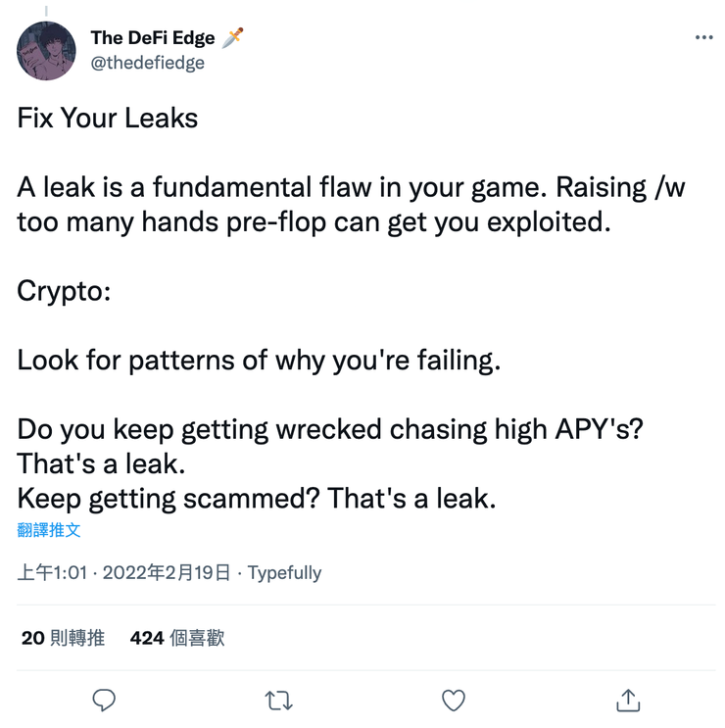Image resolution: width=725 pixels, height=728 pixels.
Task: Click the sword emoji beside the name
Action: (x=232, y=37)
